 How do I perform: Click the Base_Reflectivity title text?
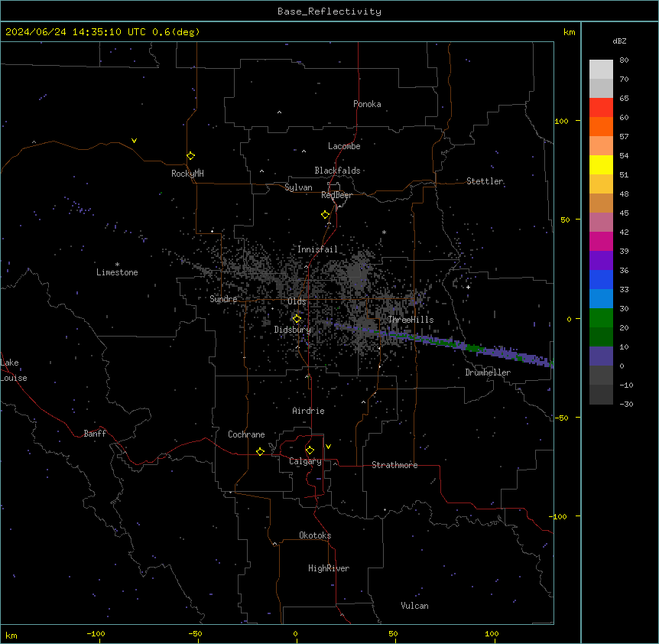point(329,11)
